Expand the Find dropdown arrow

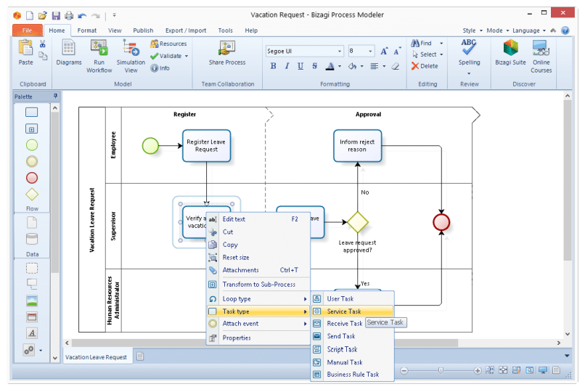441,44
